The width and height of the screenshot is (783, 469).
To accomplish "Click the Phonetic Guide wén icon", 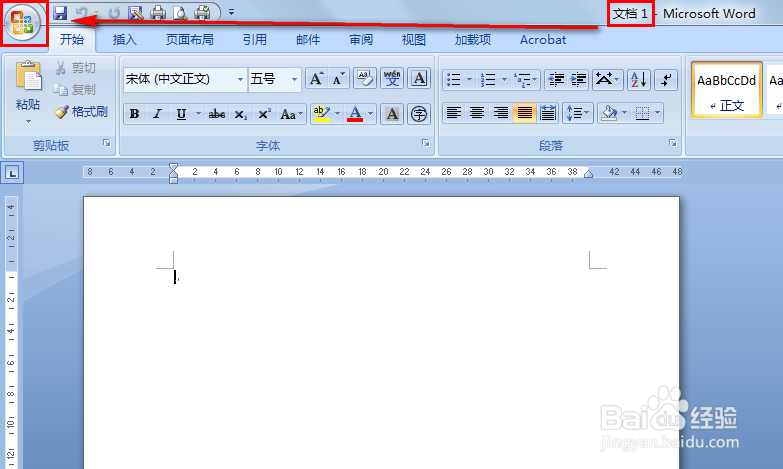I will [392, 79].
